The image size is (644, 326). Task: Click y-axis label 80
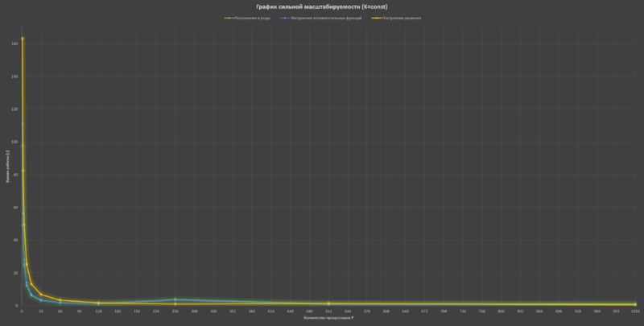coord(16,175)
